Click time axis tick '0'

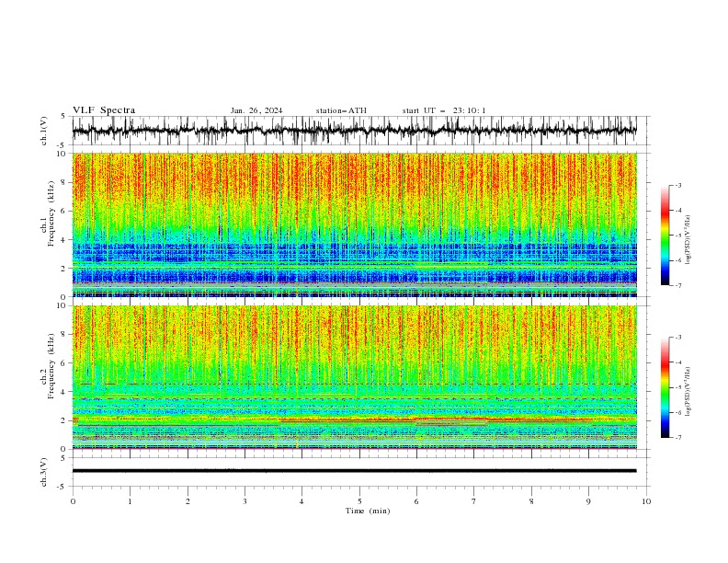[x=73, y=501]
